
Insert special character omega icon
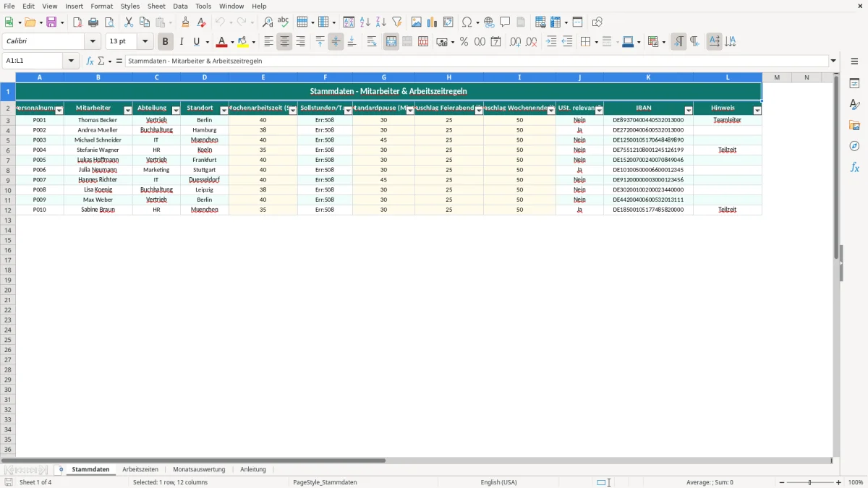click(x=467, y=22)
